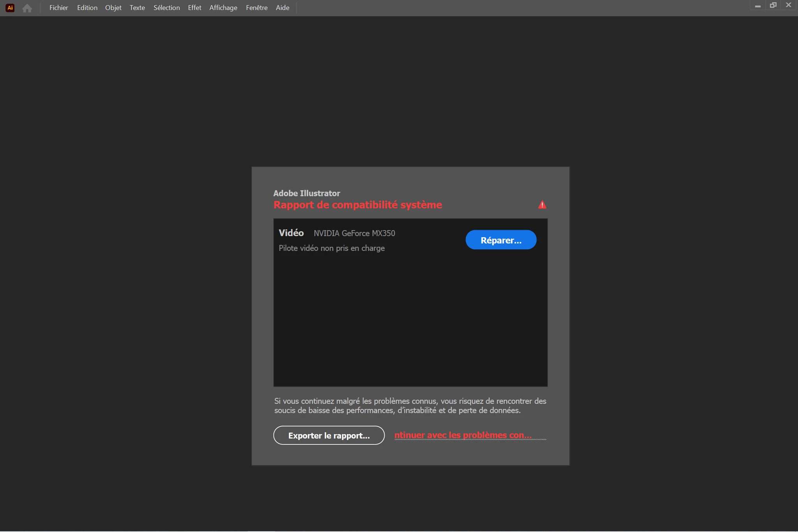The width and height of the screenshot is (798, 532).
Task: Minimize the Illustrator window
Action: (x=757, y=6)
